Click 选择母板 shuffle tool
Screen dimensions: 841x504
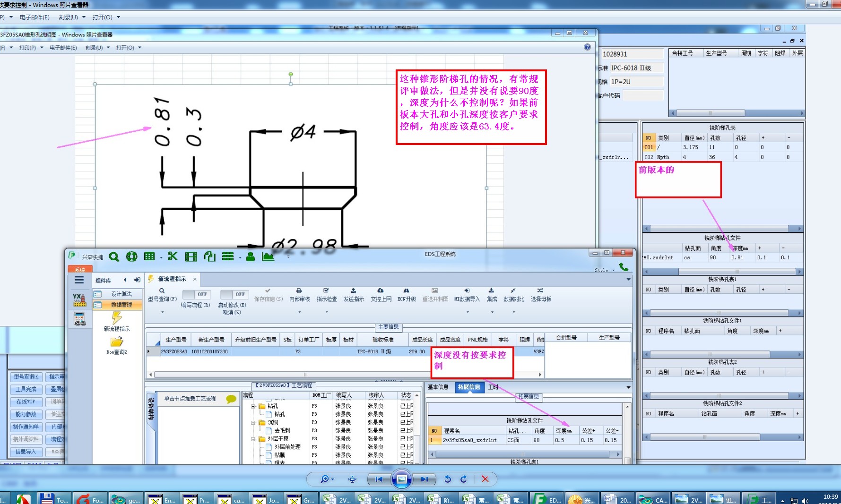coord(541,295)
